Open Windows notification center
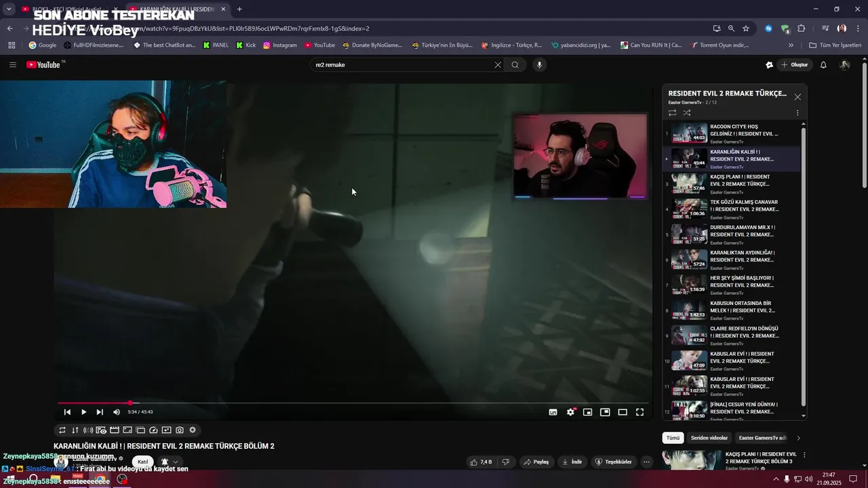Image resolution: width=868 pixels, height=488 pixels. (x=853, y=479)
